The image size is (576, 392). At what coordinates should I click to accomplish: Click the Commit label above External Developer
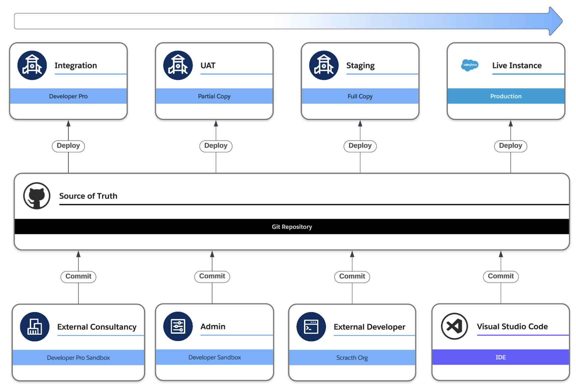(x=352, y=276)
